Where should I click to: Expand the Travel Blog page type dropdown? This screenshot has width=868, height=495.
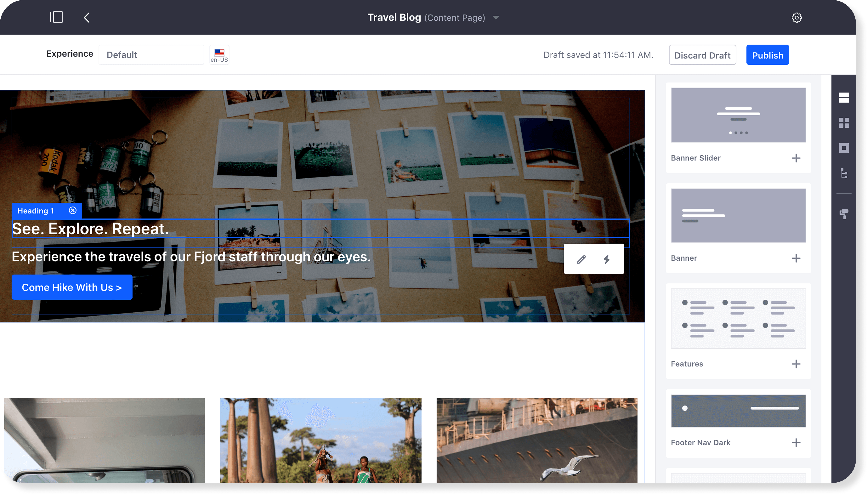point(496,18)
